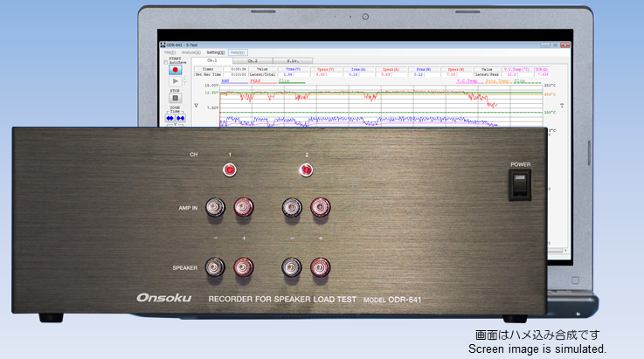644x359 pixels.
Task: Click CH 1 SPEAKER red plus terminal
Action: coord(244,267)
